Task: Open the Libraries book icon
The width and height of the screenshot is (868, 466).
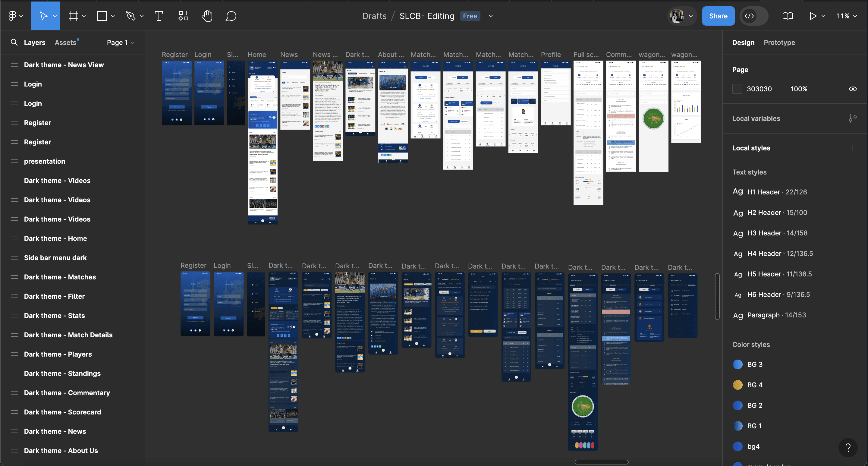Action: [788, 16]
